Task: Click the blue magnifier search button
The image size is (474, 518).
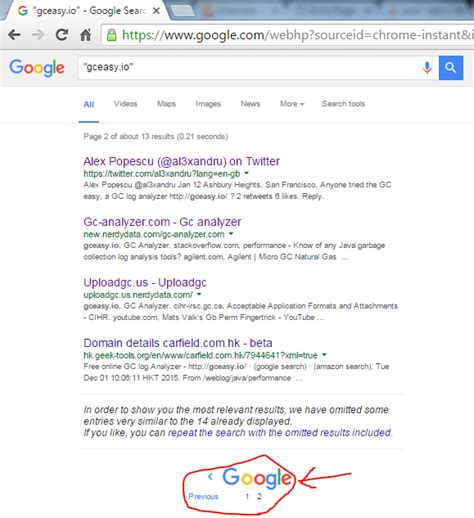Action: pyautogui.click(x=451, y=68)
